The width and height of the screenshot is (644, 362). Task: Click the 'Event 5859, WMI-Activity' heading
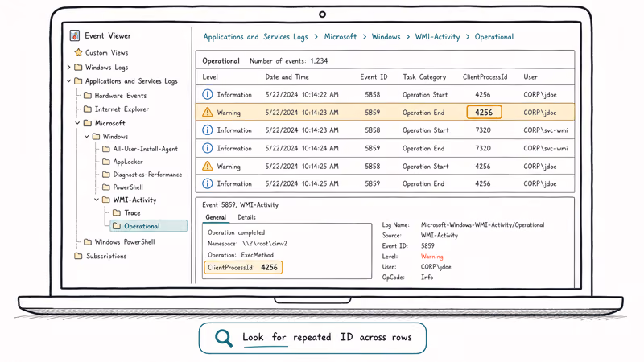click(240, 204)
